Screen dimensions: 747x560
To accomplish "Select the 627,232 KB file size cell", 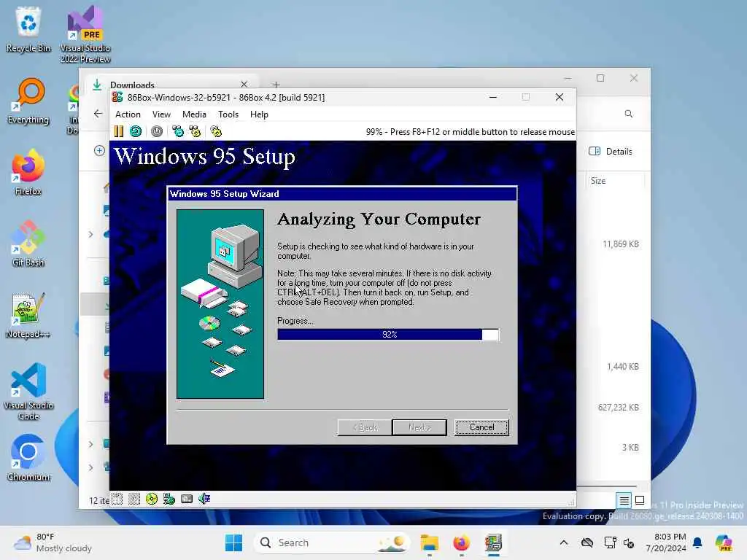I will pos(619,408).
